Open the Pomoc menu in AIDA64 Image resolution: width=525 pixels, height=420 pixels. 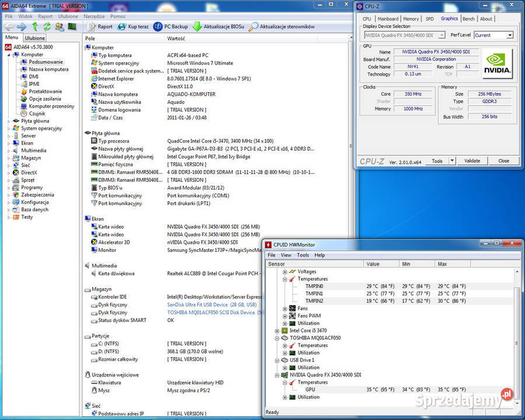tap(118, 16)
